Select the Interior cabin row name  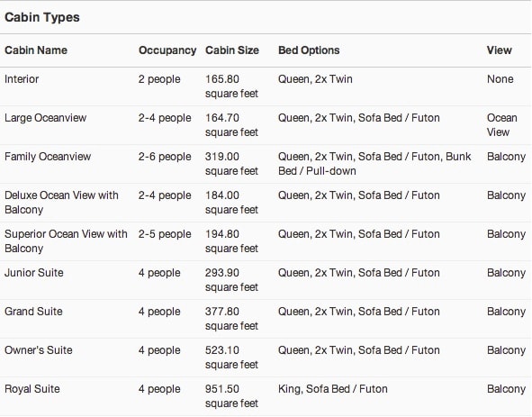(x=22, y=79)
